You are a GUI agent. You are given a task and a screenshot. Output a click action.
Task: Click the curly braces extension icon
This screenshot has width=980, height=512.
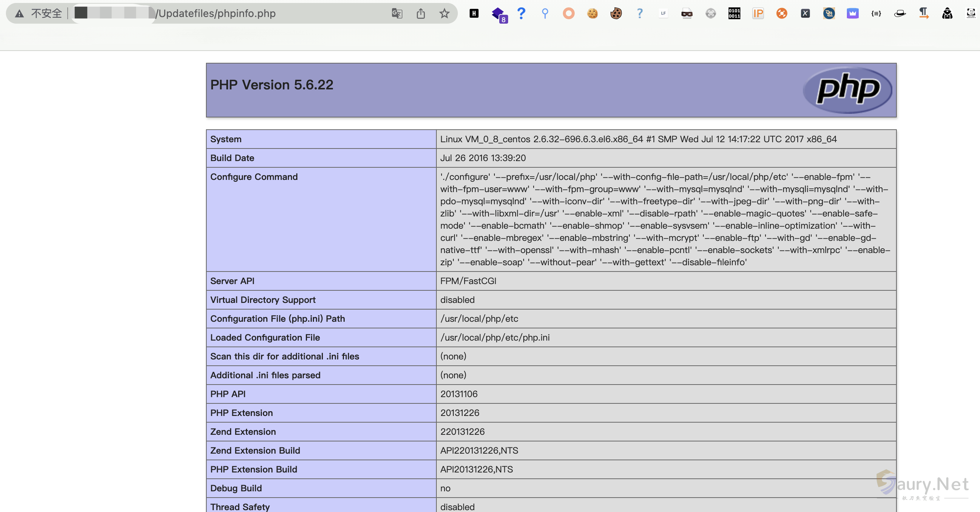876,13
